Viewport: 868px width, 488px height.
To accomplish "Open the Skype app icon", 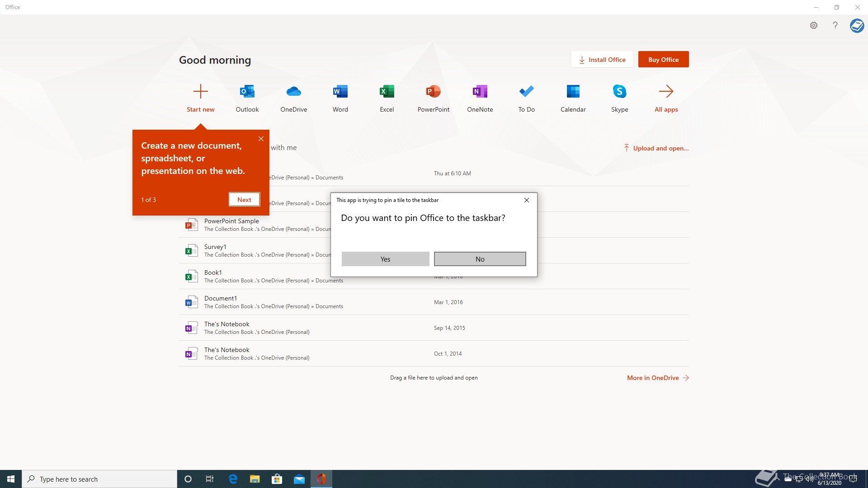I will 619,92.
